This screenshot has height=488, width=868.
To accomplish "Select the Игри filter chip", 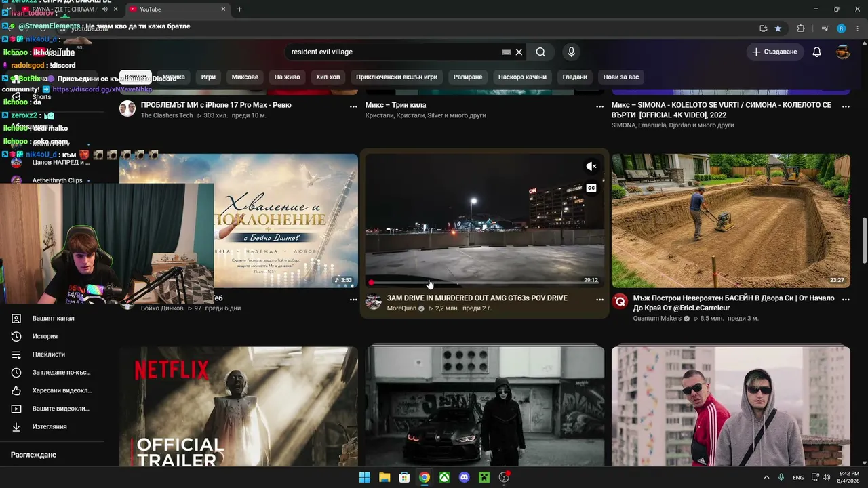I will click(x=208, y=77).
